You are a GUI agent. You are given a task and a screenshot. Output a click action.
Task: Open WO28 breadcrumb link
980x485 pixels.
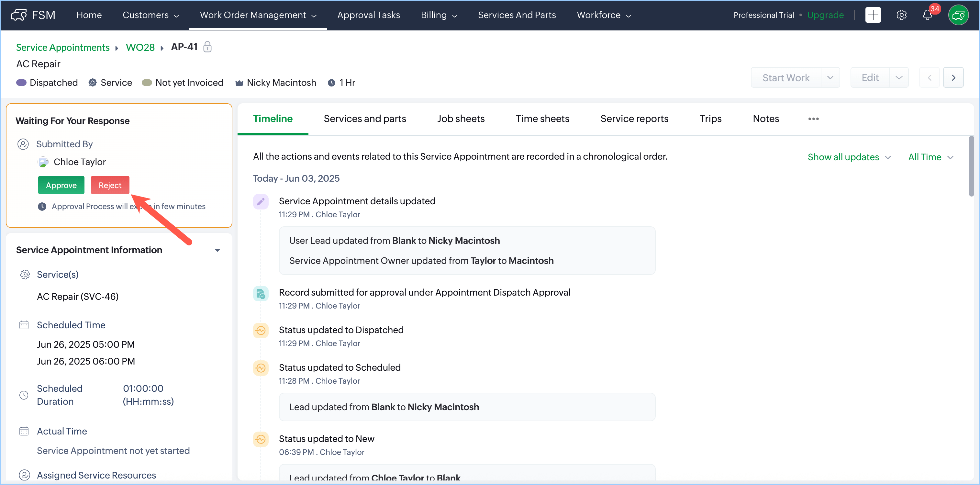coord(140,47)
